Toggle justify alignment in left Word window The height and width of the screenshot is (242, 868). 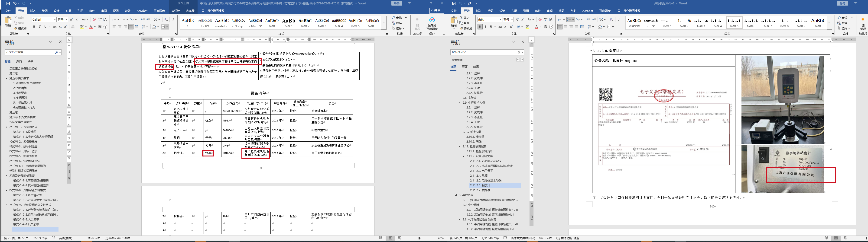(x=131, y=27)
